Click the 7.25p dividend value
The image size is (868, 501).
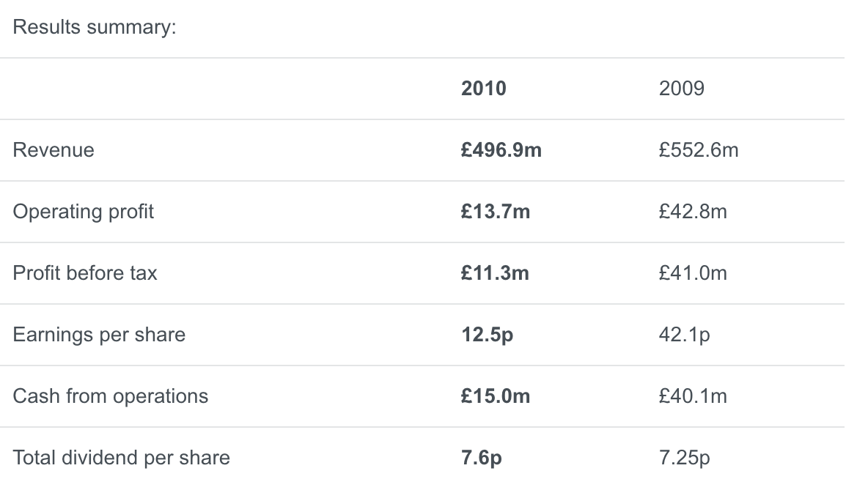point(684,458)
